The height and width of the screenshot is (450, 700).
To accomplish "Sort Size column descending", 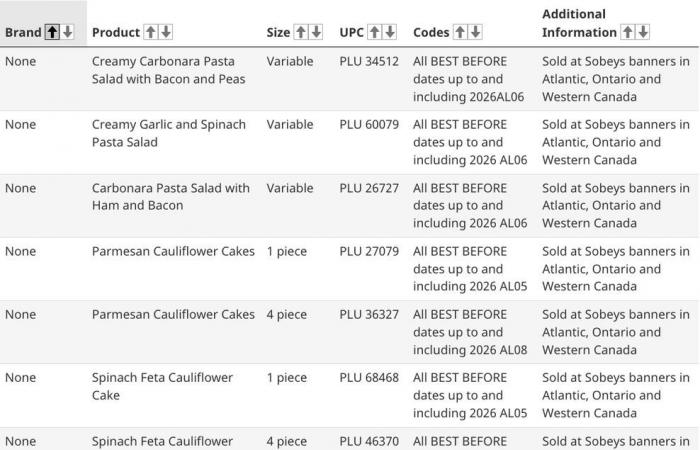I will point(316,32).
